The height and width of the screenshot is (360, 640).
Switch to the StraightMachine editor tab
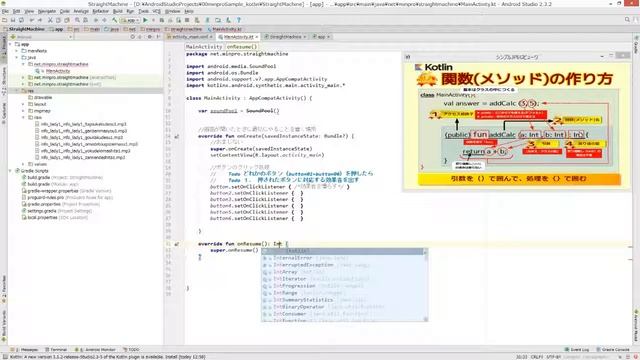(x=285, y=37)
